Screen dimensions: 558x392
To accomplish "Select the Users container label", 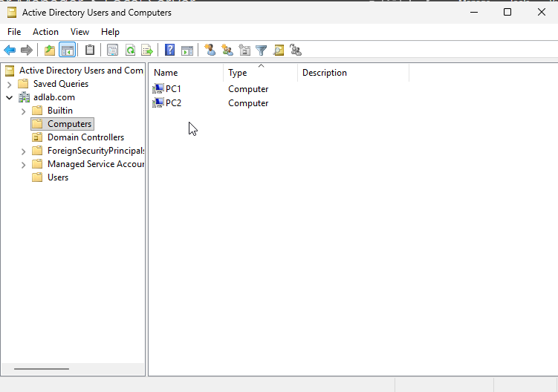I will (58, 177).
